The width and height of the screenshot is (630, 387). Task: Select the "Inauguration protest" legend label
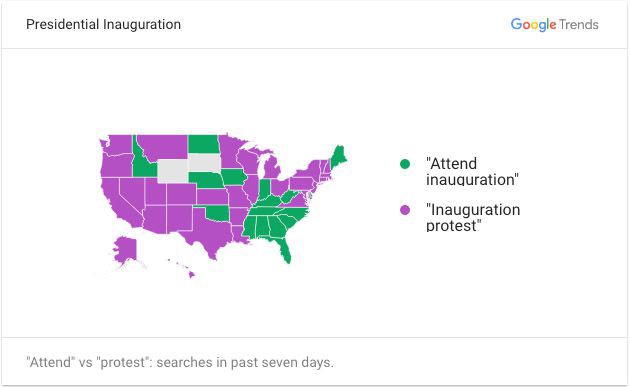click(473, 217)
